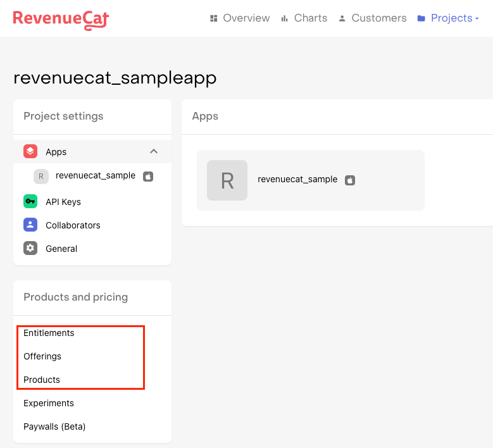The height and width of the screenshot is (448, 493).
Task: Click the green API Keys icon
Action: pyautogui.click(x=30, y=201)
